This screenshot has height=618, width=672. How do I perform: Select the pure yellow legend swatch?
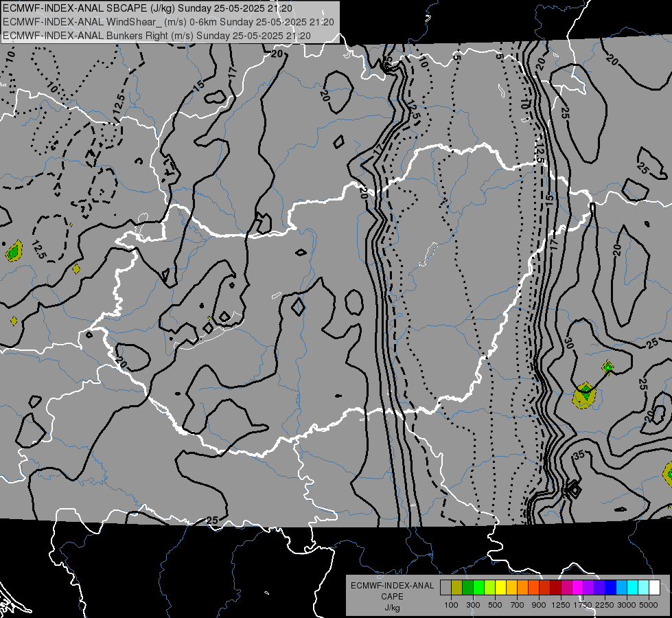[500, 587]
